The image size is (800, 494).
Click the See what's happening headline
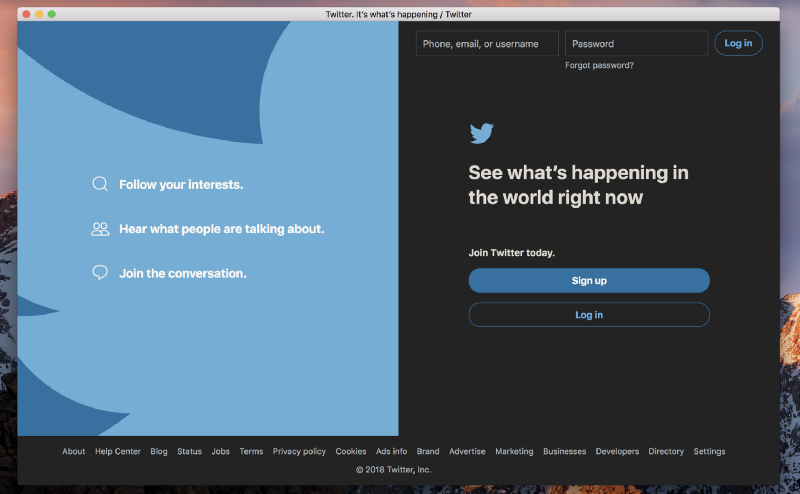point(578,185)
